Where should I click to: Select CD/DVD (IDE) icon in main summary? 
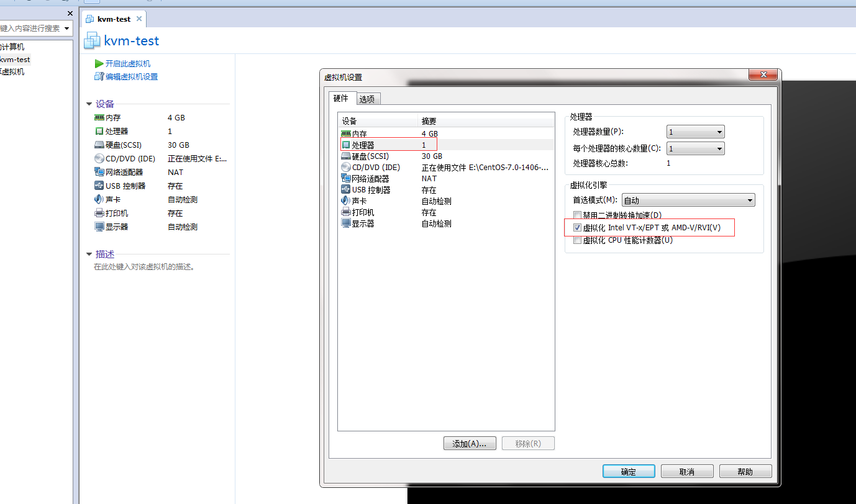[99, 158]
